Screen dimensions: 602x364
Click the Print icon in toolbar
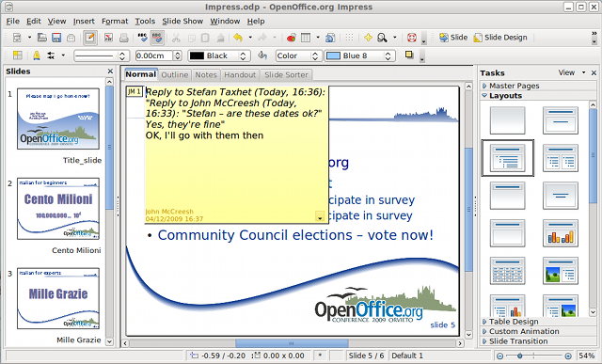click(123, 38)
